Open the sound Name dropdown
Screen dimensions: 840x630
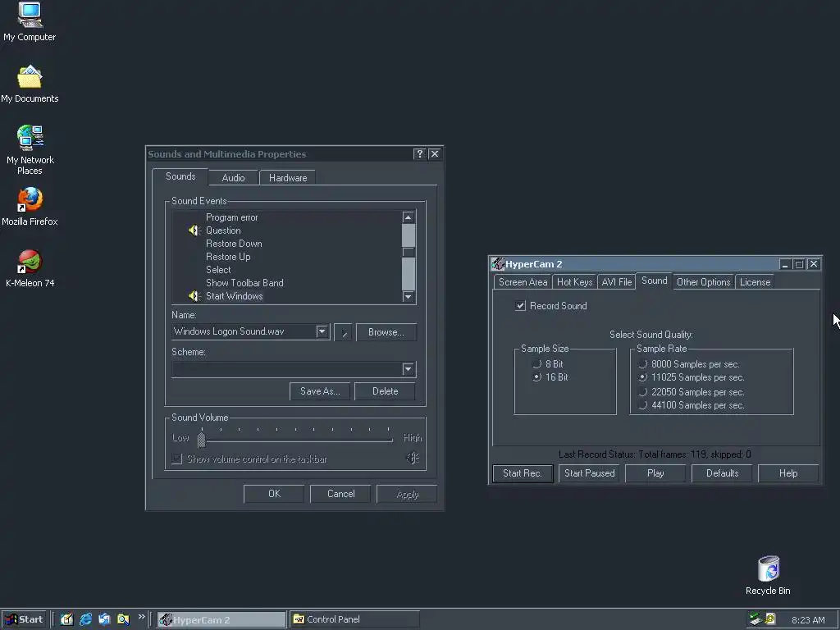point(322,331)
